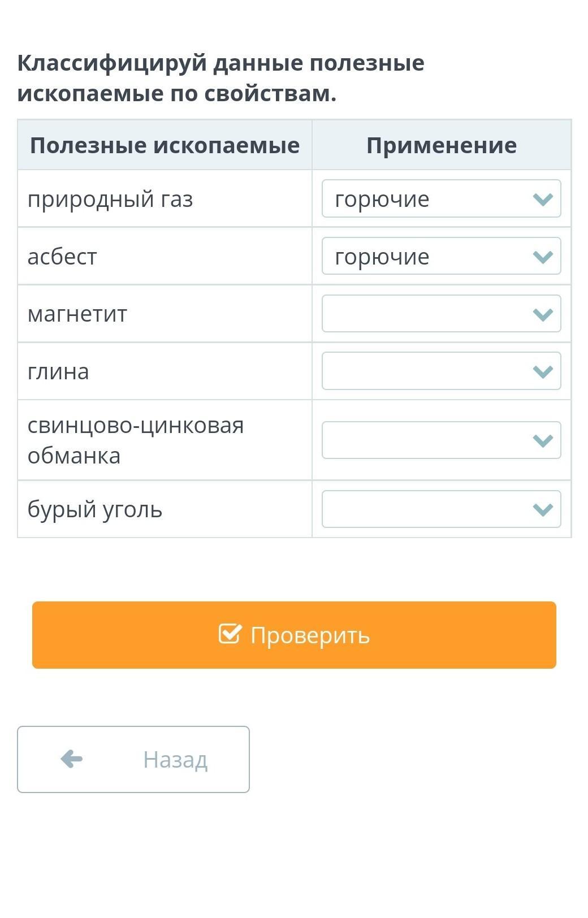Click the свинцово-цинковая обманка row label

[136, 440]
